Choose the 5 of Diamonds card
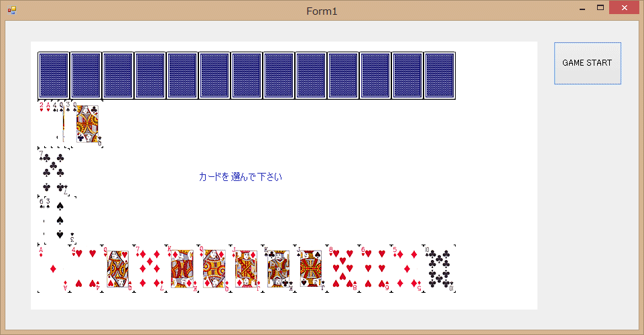Screen dimensions: 644x335 (406, 269)
